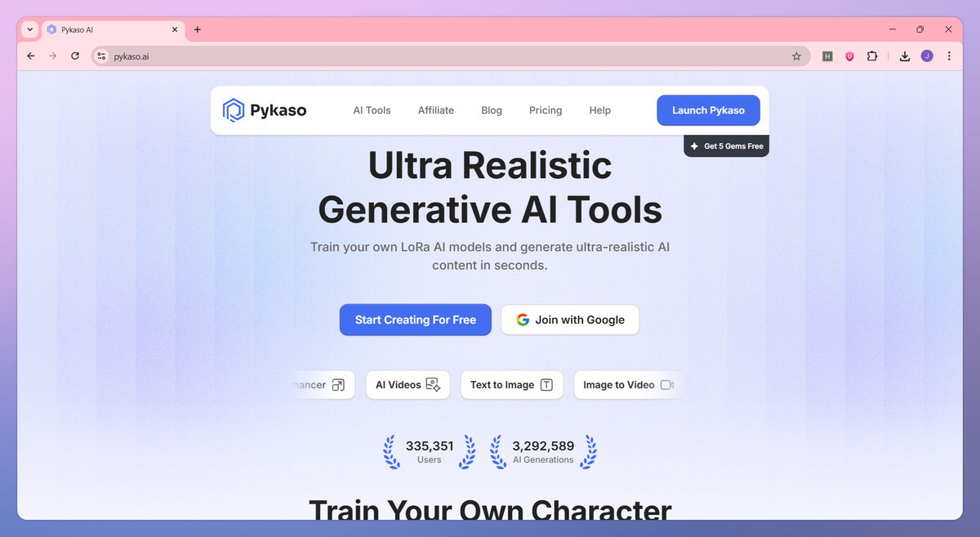This screenshot has height=537, width=980.
Task: Click the LoRa AI models subtitle text
Action: pyautogui.click(x=490, y=256)
